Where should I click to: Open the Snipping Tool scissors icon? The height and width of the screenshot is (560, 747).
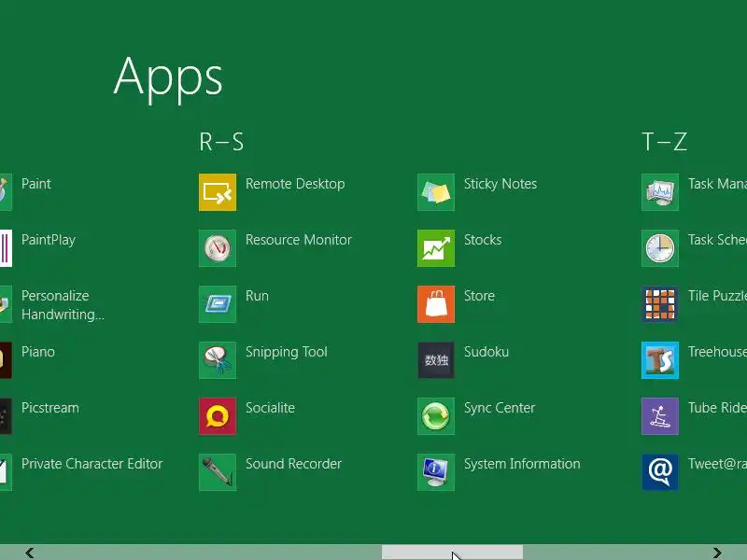218,360
